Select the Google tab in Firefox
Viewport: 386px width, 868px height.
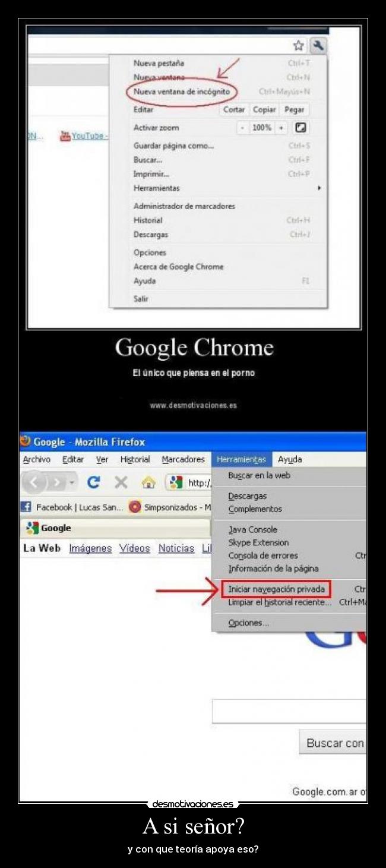pos(115,528)
